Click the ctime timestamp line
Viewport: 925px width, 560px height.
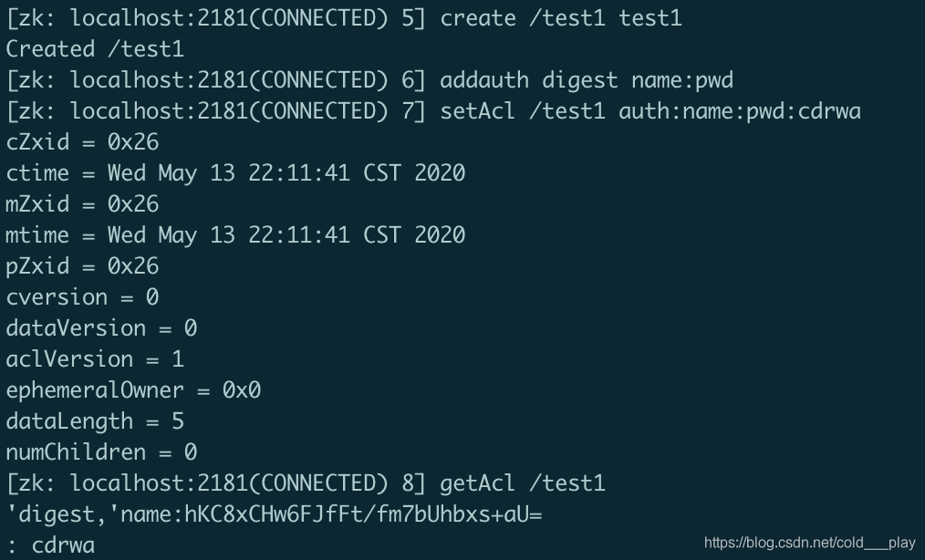point(235,173)
